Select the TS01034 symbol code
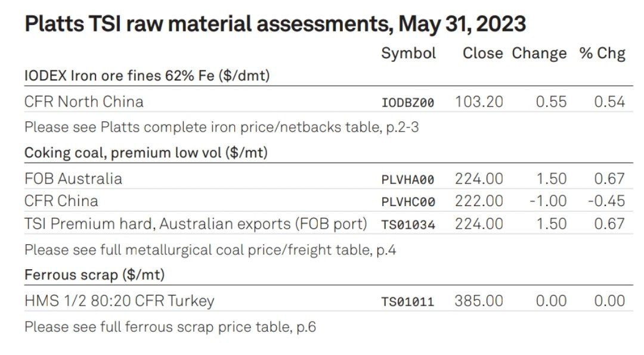Image resolution: width=644 pixels, height=355 pixels. tap(408, 225)
